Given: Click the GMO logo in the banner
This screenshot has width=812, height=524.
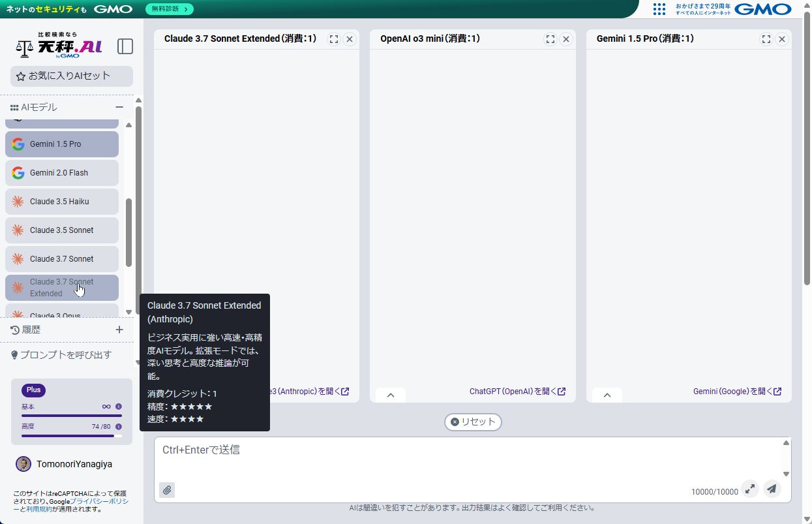Looking at the screenshot, I should pos(113,9).
